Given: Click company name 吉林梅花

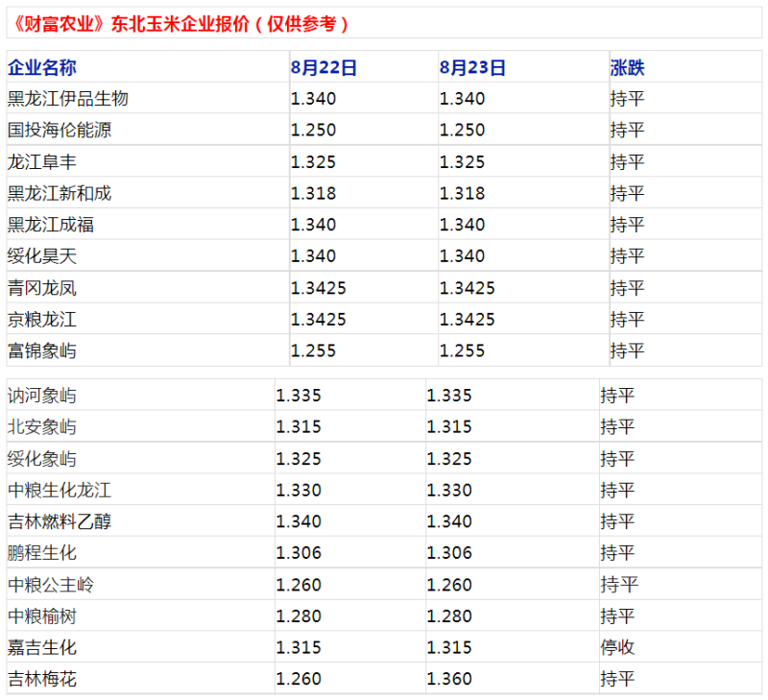Looking at the screenshot, I should point(42,679).
